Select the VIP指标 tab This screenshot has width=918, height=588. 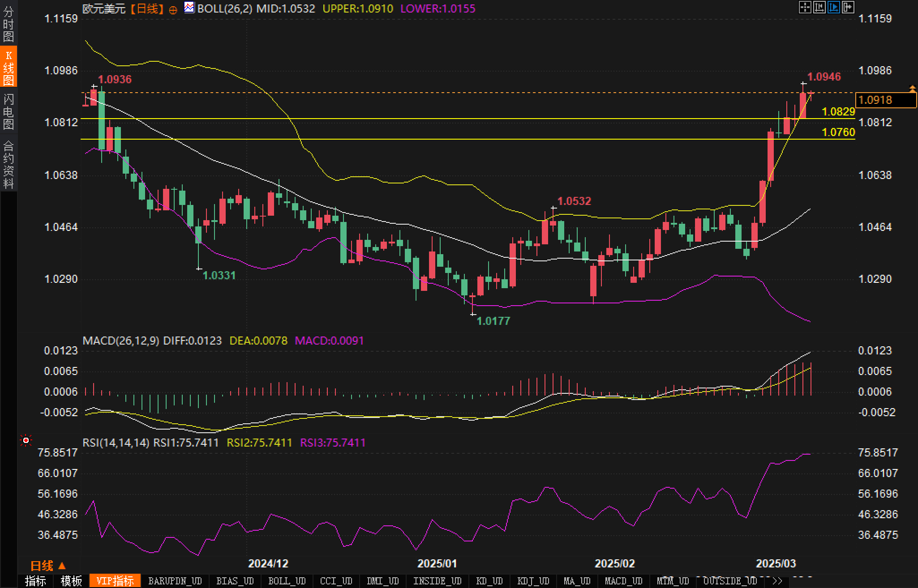click(x=115, y=581)
